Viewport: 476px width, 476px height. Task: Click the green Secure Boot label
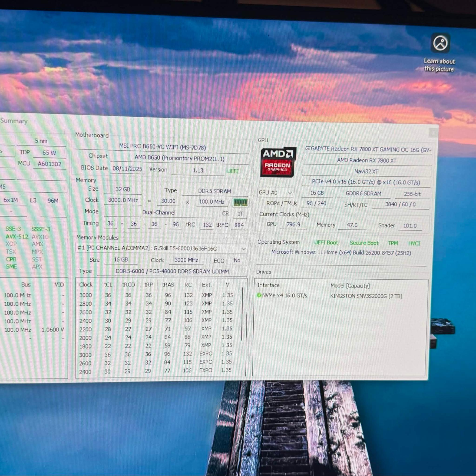point(364,243)
